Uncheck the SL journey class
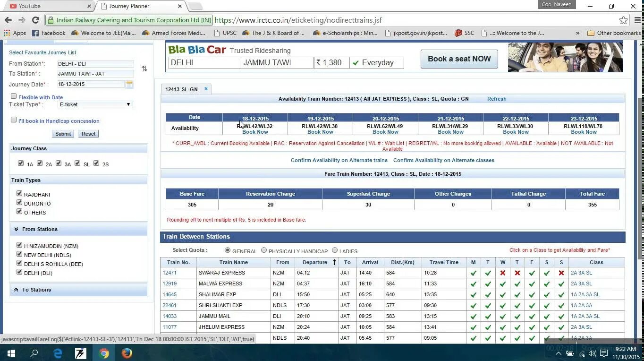Image resolution: width=644 pixels, height=361 pixels. [77, 163]
